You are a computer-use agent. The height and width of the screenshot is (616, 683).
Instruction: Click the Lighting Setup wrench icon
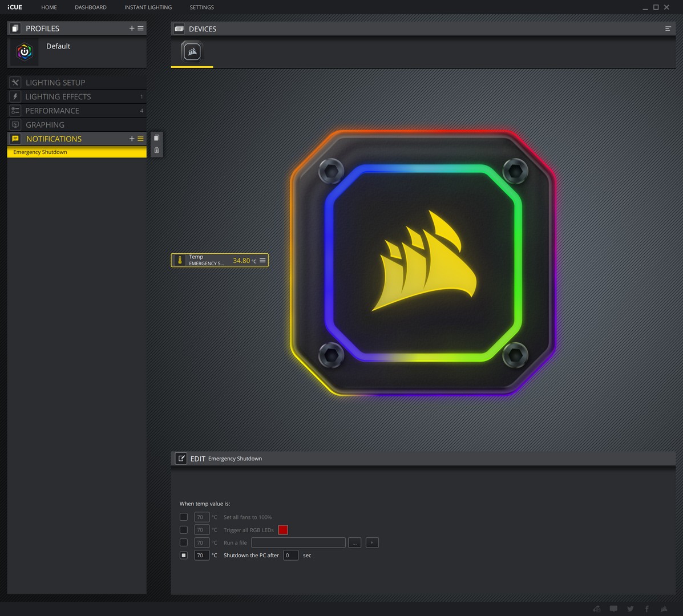[x=15, y=82]
